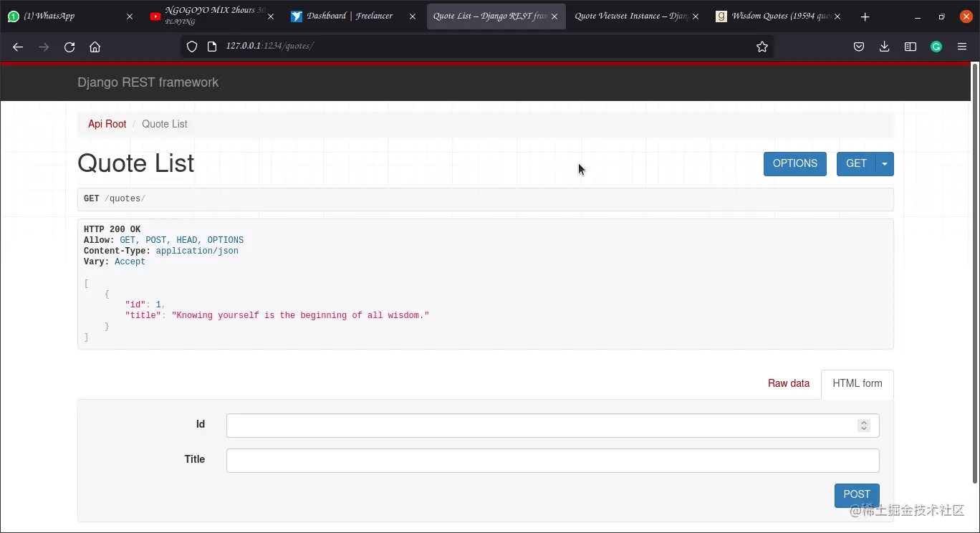The height and width of the screenshot is (533, 980).
Task: Click the Django REST framework header link
Action: click(x=148, y=82)
